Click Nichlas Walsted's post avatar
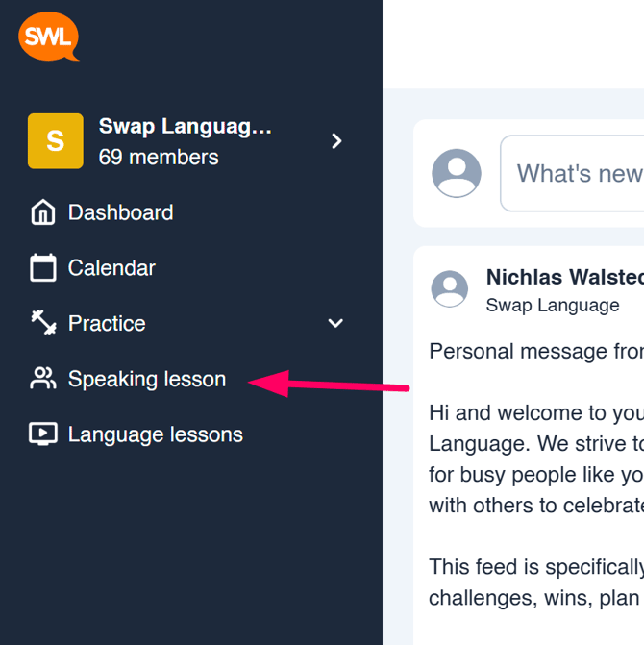The height and width of the screenshot is (645, 644). point(449,289)
